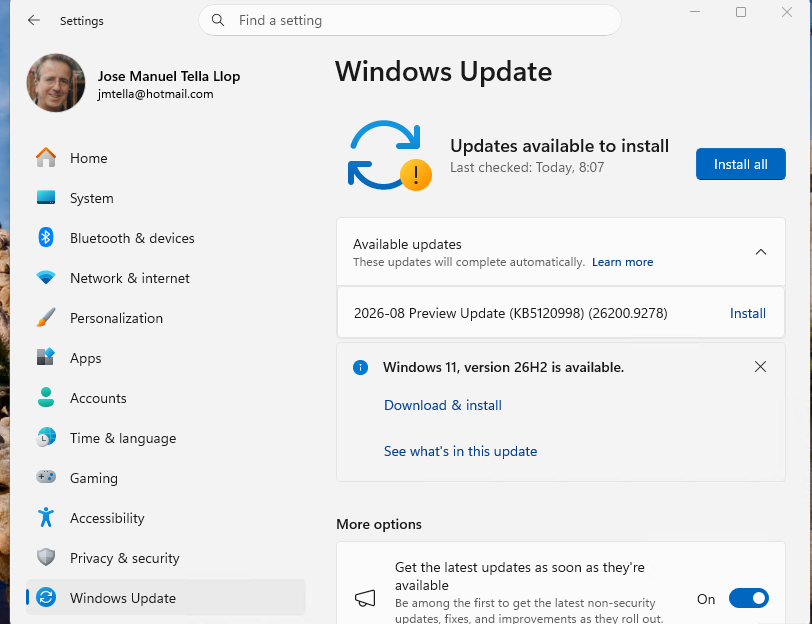This screenshot has width=812, height=624.
Task: Click the Accounts person icon
Action: (46, 397)
